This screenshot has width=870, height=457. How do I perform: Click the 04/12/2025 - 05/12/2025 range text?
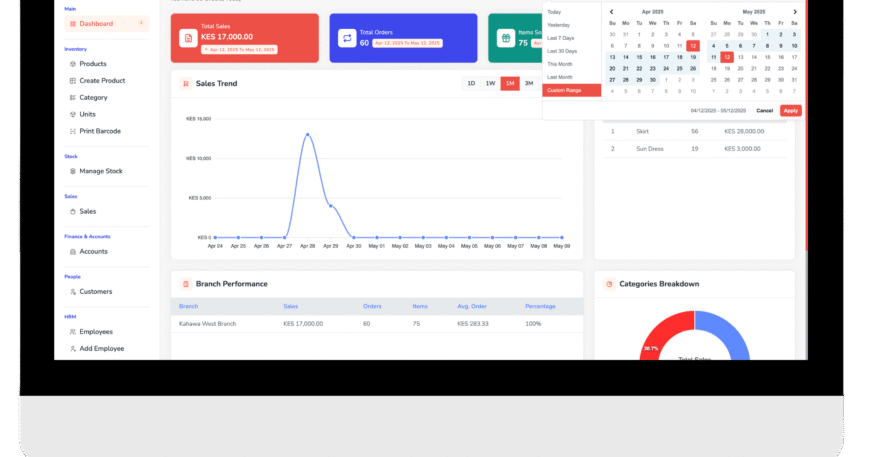click(718, 111)
